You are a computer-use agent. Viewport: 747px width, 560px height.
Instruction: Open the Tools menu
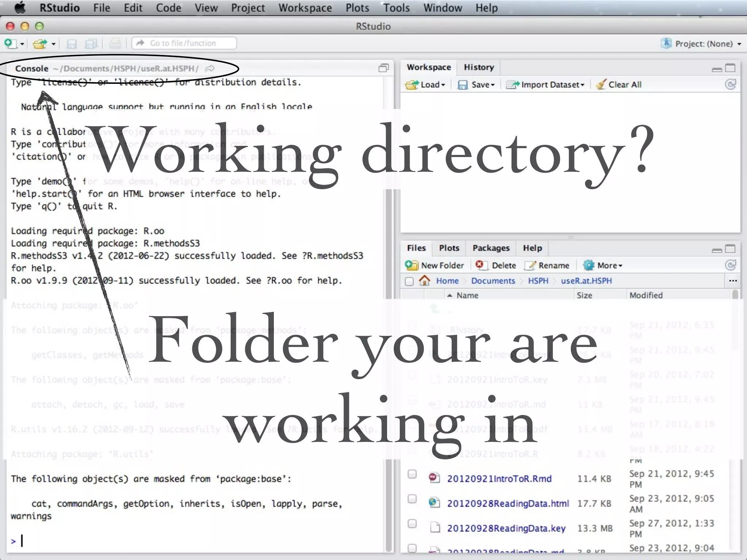click(x=396, y=8)
